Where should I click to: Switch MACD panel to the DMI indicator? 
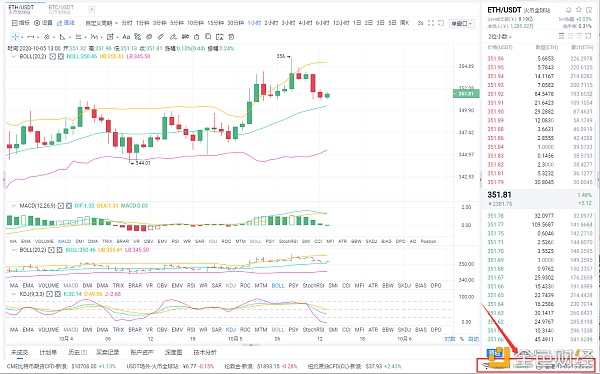80,241
